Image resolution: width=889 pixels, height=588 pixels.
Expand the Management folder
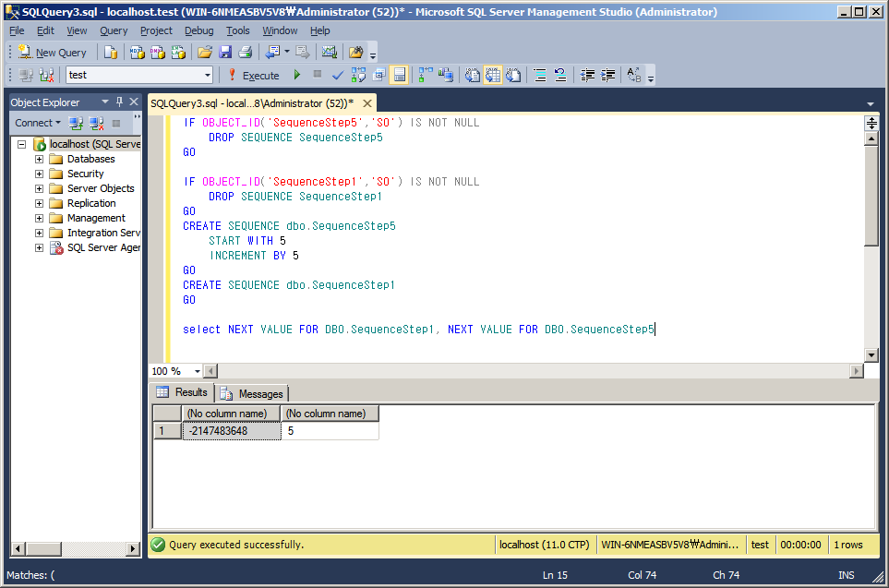pyautogui.click(x=39, y=218)
